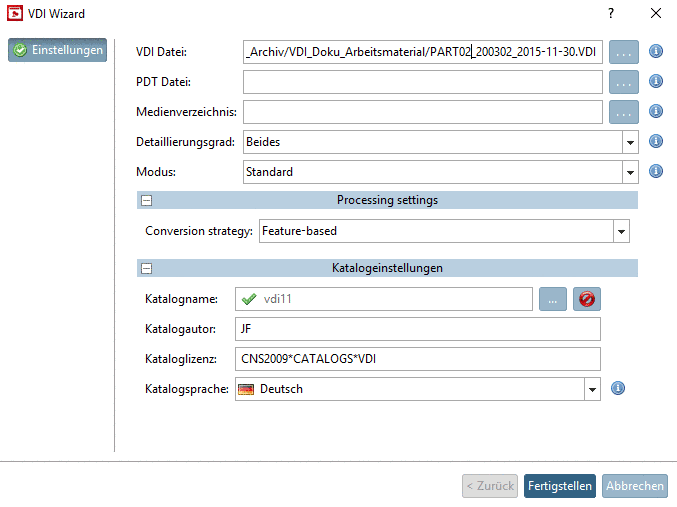This screenshot has height=507, width=677.
Task: Click into the Katalogname field with vdi11
Action: click(x=384, y=299)
